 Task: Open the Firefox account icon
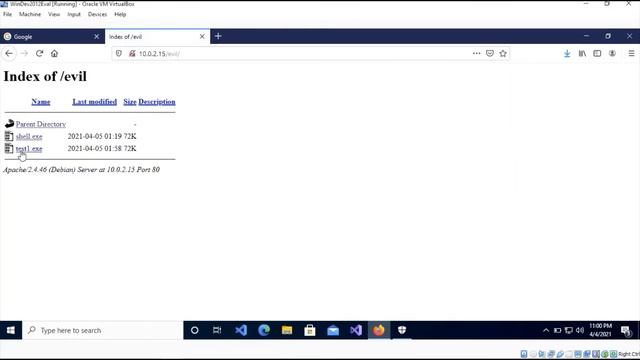click(x=612, y=53)
